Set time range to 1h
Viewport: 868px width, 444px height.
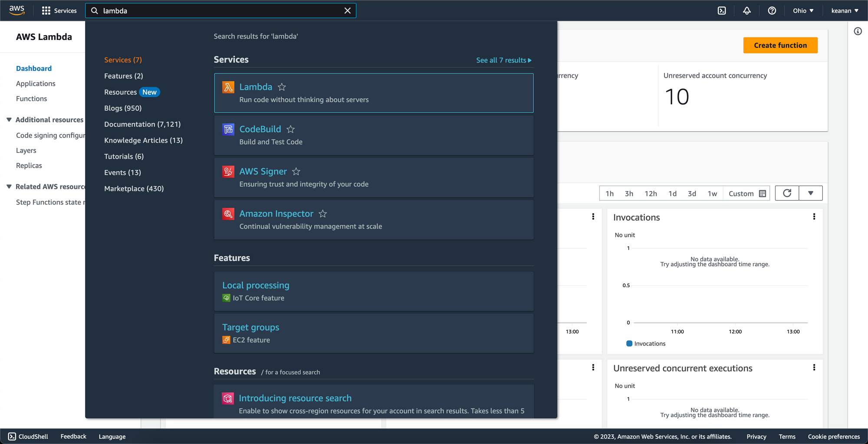tap(609, 194)
